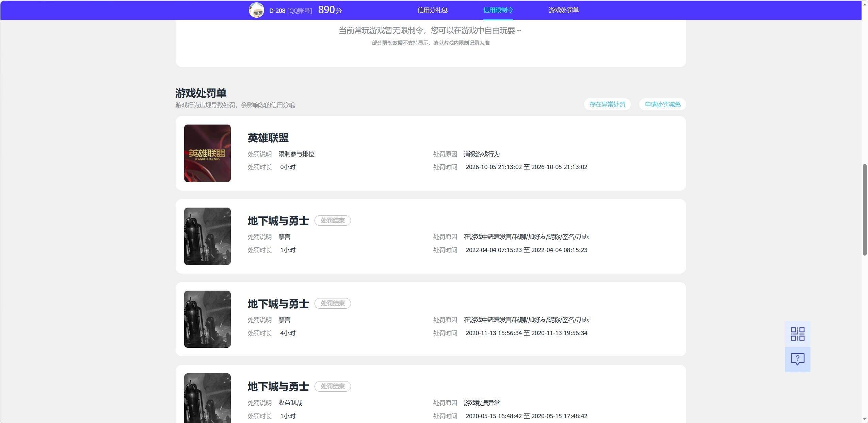Click the 处罚结束 badge on the 4小时 禁言 card
Image resolution: width=868 pixels, height=423 pixels.
[333, 303]
